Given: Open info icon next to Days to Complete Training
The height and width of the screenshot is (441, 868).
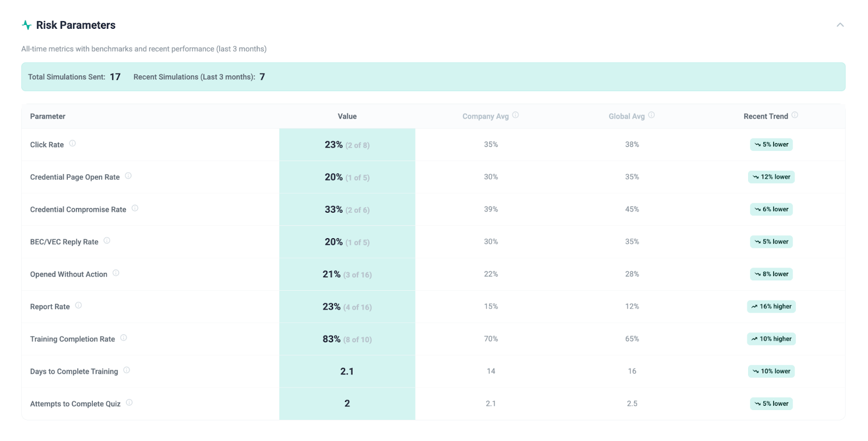Looking at the screenshot, I should 126,370.
